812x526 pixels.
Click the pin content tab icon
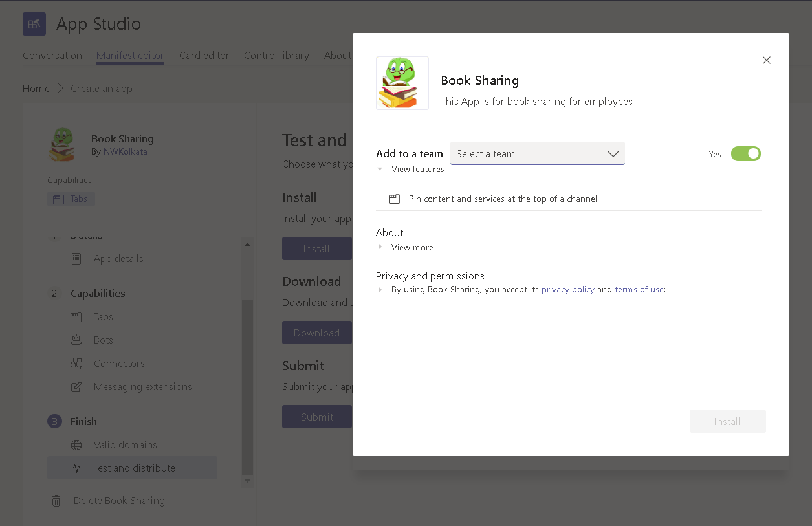coord(394,199)
